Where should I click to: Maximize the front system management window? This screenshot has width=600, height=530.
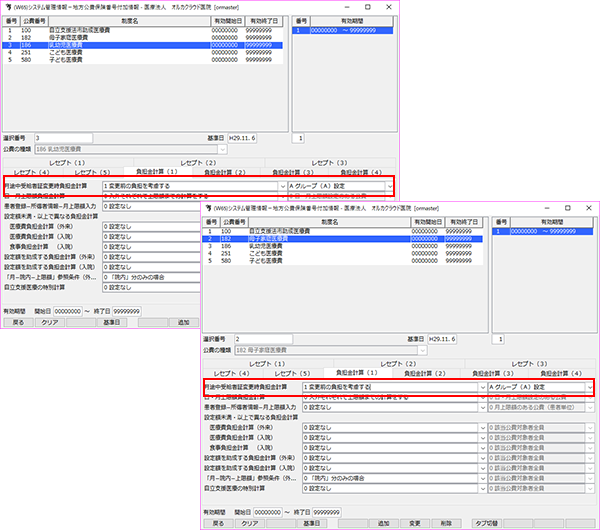[x=566, y=207]
